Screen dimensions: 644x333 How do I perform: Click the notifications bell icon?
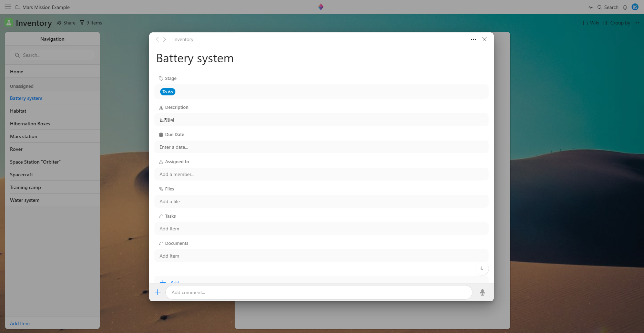click(x=625, y=7)
